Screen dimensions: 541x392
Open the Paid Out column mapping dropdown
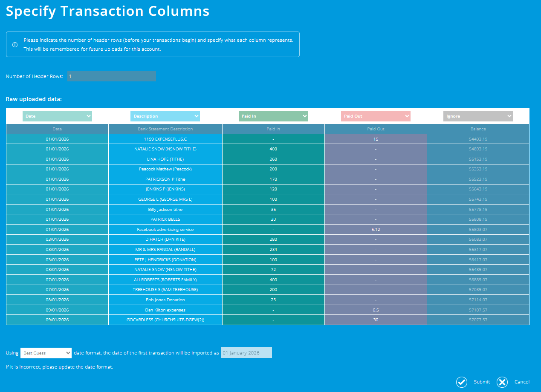tap(376, 116)
